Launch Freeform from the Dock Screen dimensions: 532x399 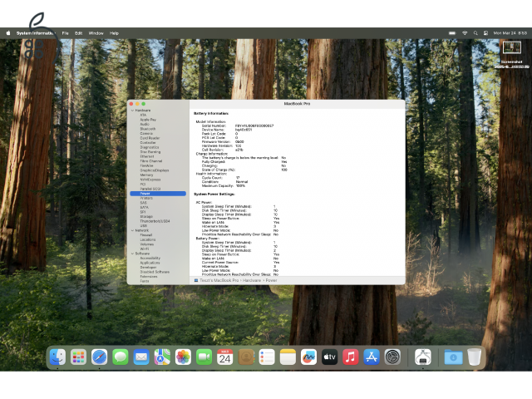[308, 357]
